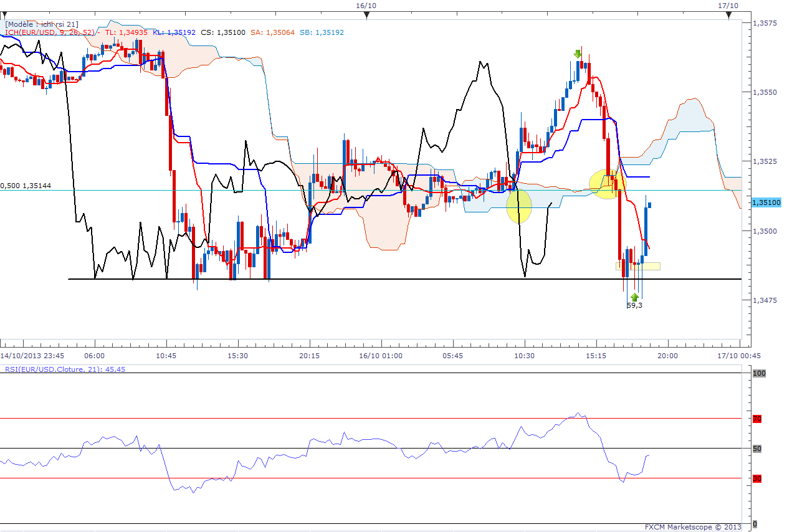
Task: Click the 1,3475 price axis label
Action: (x=765, y=300)
